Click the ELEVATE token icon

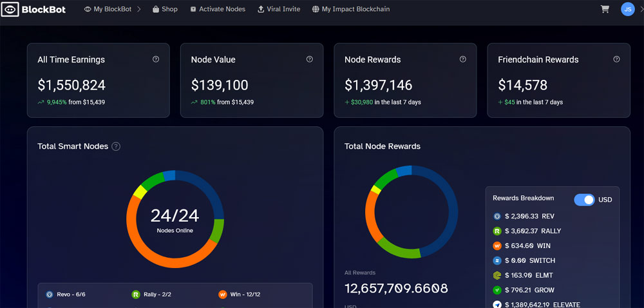(x=497, y=305)
